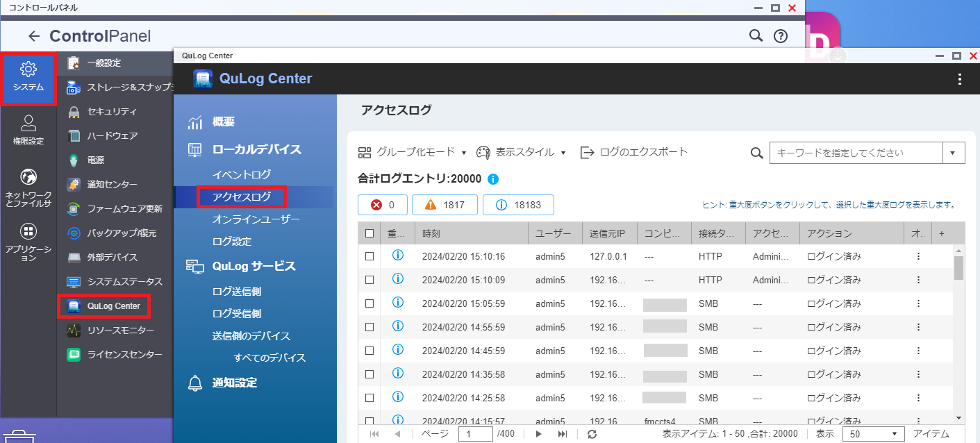Screen dimensions: 980x443
Task: Open the items-per-page dropdown showing 50
Action: 874,434
